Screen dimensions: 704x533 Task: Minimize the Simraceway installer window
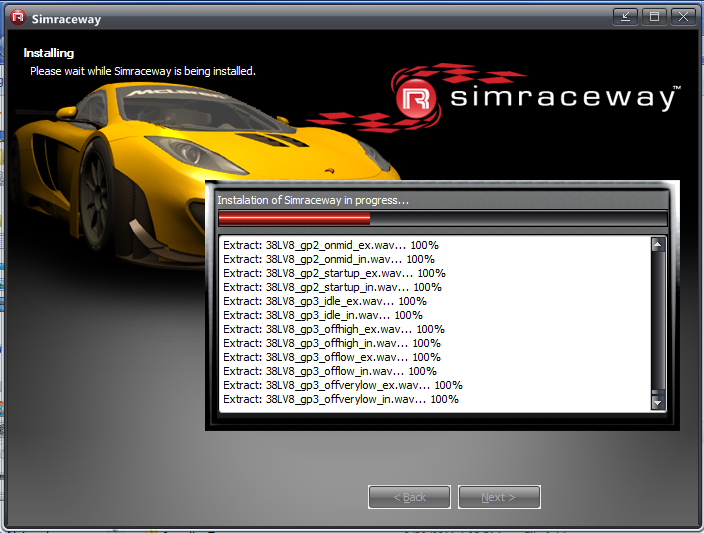[x=625, y=17]
